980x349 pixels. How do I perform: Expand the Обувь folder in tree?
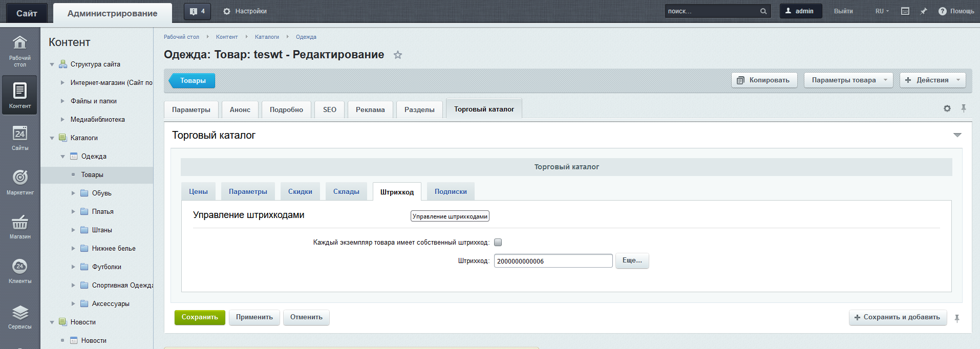73,193
